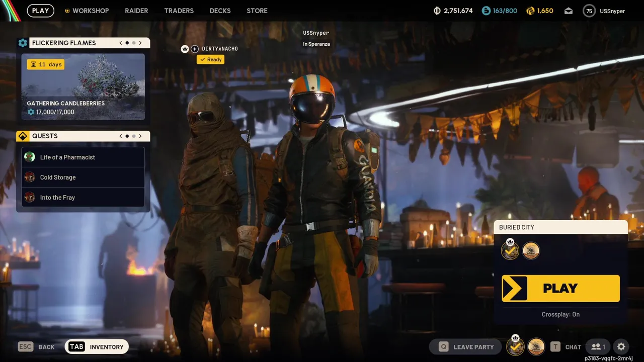Open the Inventory via TAB button

(x=97, y=346)
